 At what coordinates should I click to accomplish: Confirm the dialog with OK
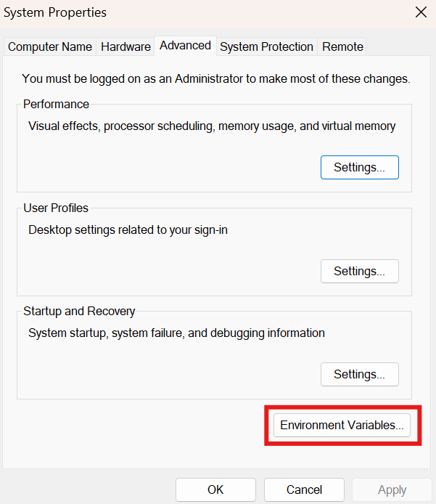[x=215, y=489]
